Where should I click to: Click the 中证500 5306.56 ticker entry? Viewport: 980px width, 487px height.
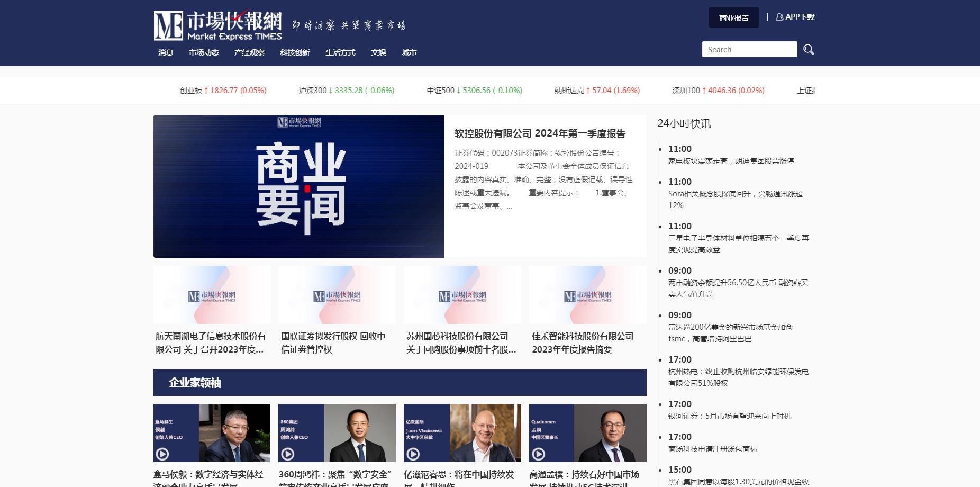coord(474,91)
